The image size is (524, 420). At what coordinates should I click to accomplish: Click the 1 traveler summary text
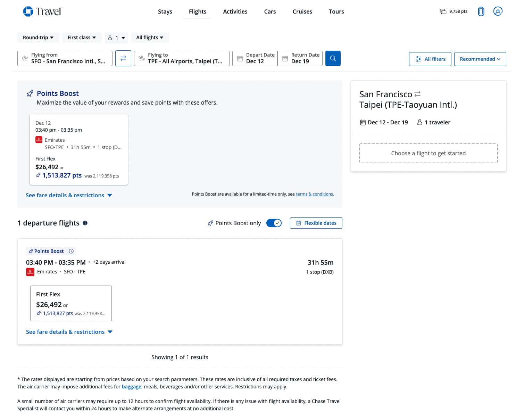pos(434,122)
